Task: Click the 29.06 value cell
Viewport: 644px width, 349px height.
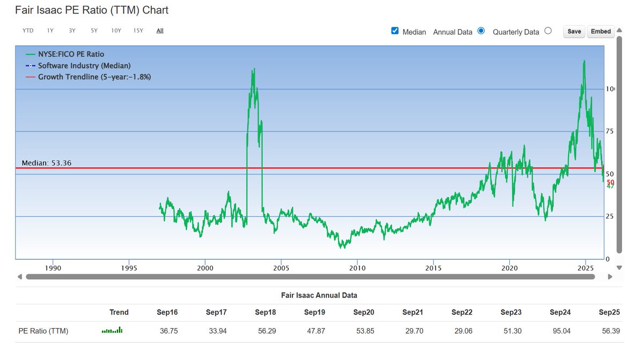Action: 464,331
